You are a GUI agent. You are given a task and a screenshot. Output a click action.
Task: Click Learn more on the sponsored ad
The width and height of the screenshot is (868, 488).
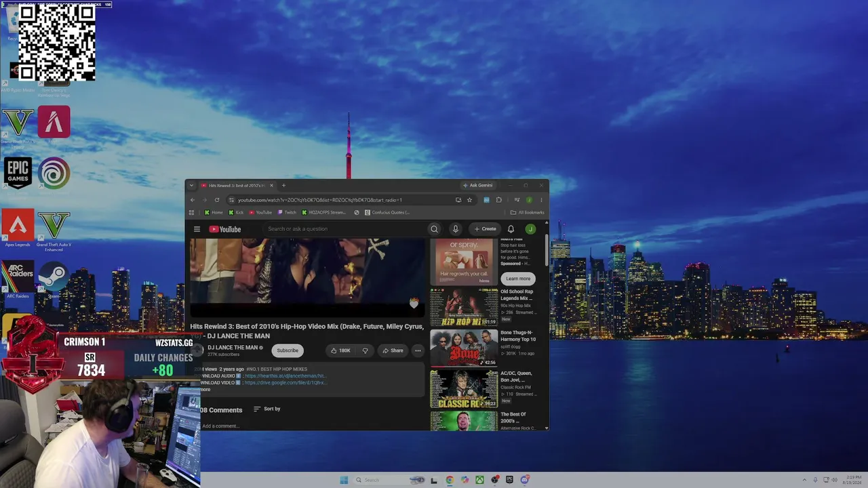pyautogui.click(x=518, y=279)
